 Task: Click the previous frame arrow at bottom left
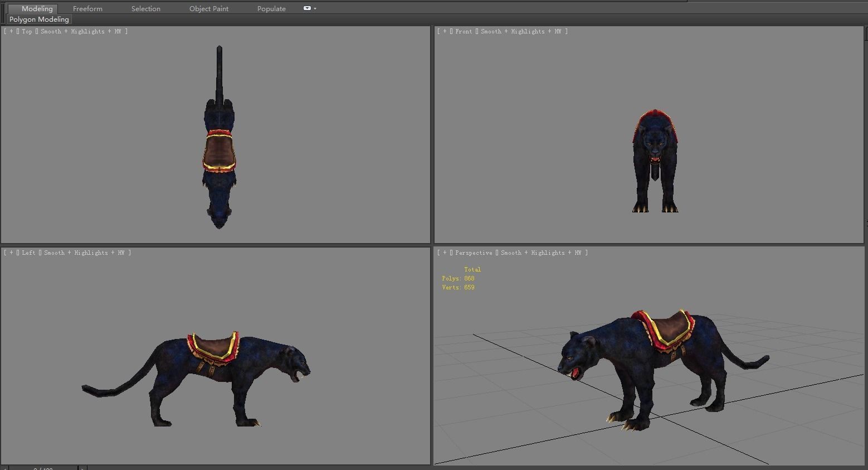6,468
